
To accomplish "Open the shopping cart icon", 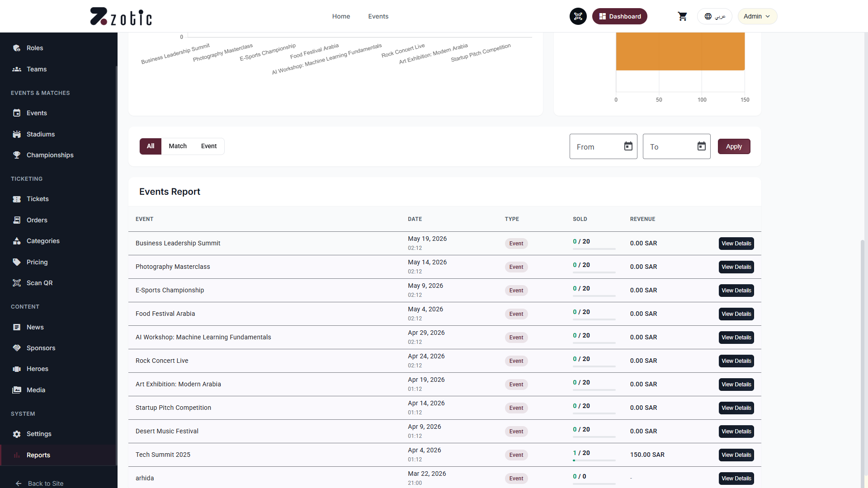I will 682,16.
